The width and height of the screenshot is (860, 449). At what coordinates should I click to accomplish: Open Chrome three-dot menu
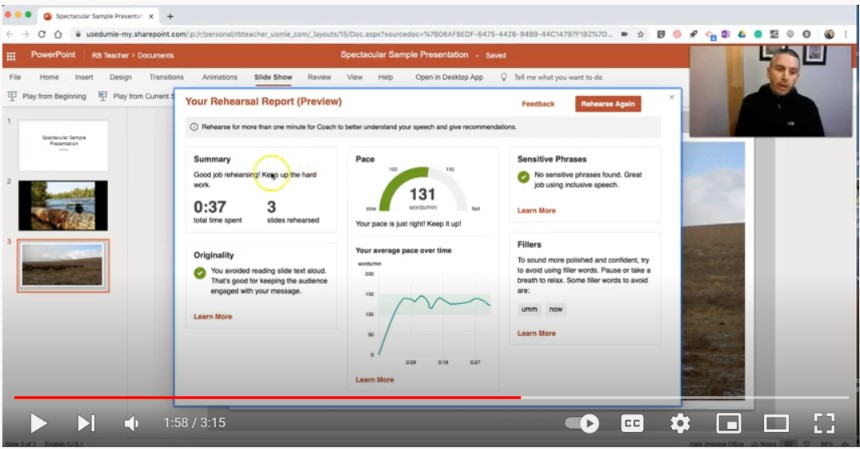tap(846, 34)
